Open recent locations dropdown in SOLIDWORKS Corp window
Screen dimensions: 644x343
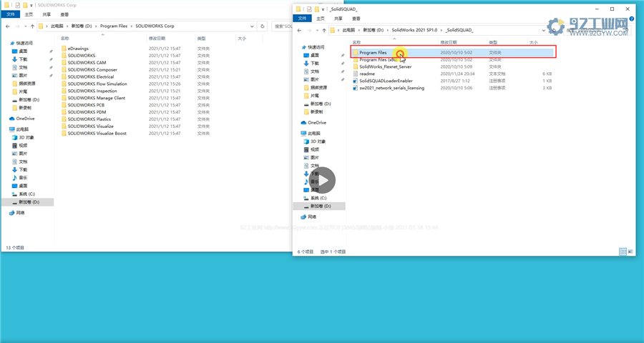[26, 26]
